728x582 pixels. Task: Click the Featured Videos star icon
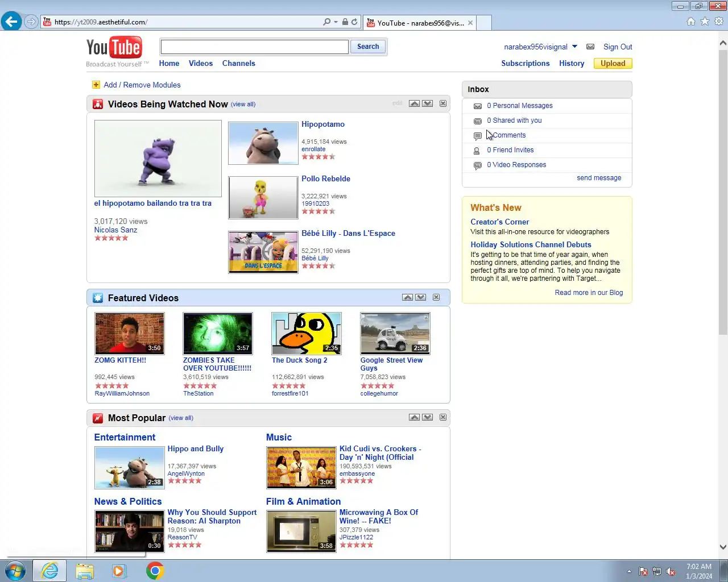point(98,298)
